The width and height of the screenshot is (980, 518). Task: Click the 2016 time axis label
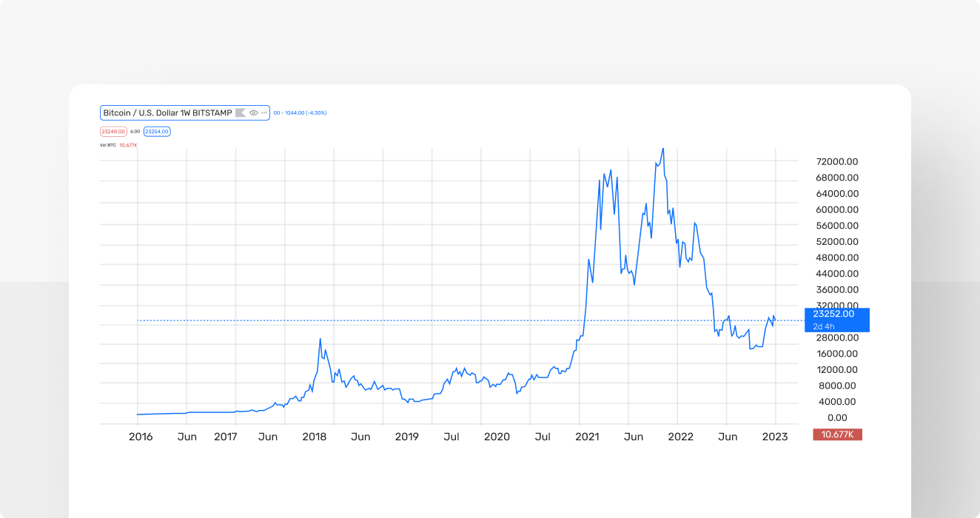(141, 437)
